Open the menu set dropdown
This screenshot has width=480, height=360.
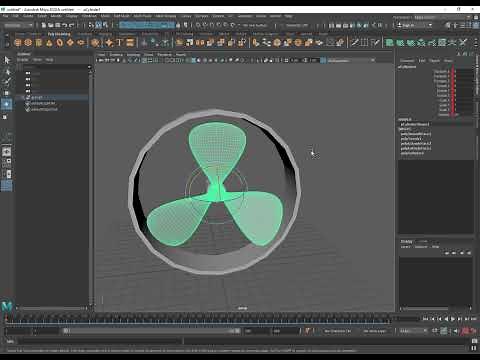click(19, 25)
